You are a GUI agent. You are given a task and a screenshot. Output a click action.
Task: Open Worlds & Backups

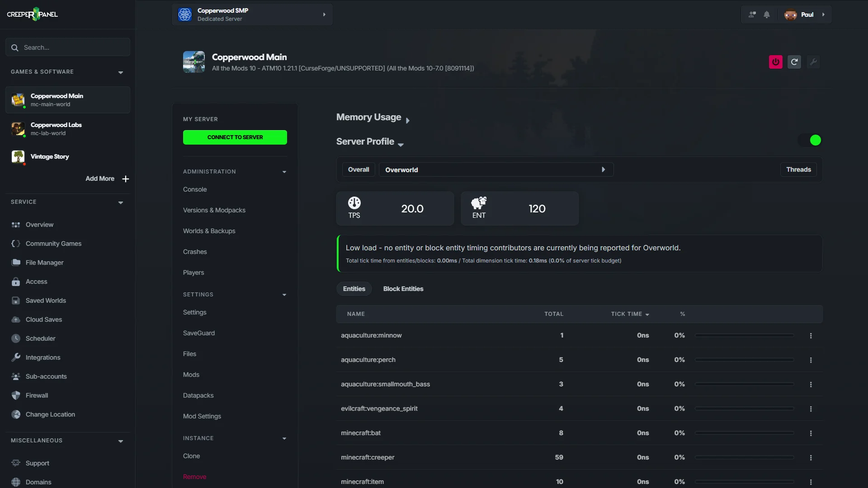(209, 231)
